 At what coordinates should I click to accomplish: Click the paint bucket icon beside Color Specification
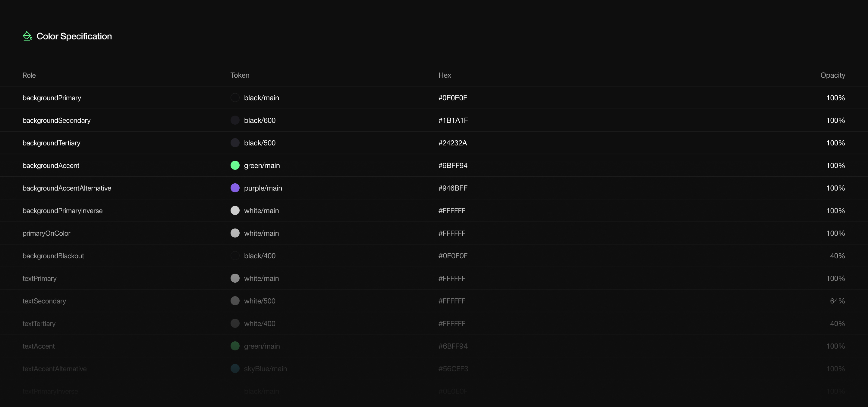pyautogui.click(x=27, y=36)
